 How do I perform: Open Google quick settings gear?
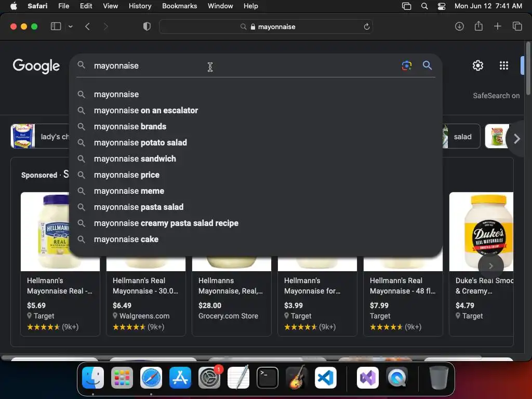(478, 65)
